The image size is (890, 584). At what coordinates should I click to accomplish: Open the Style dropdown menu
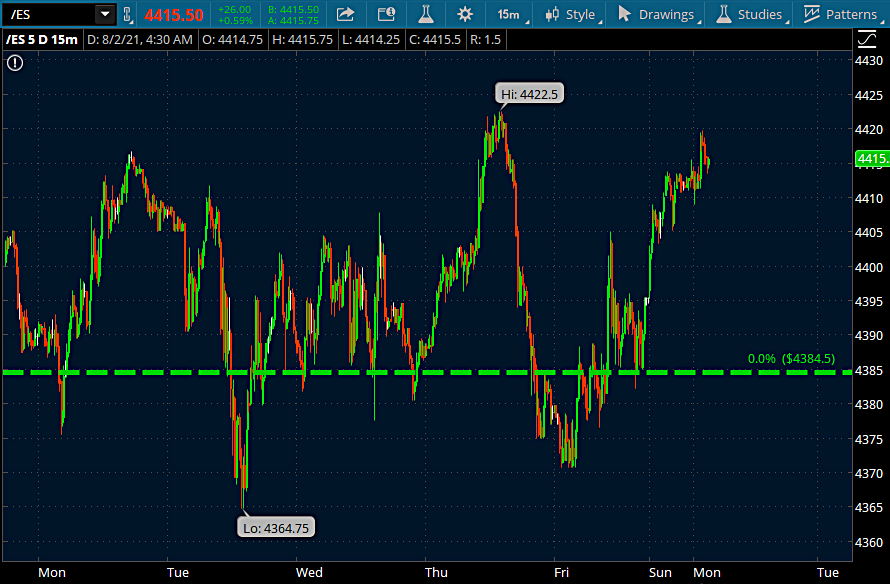(x=570, y=14)
